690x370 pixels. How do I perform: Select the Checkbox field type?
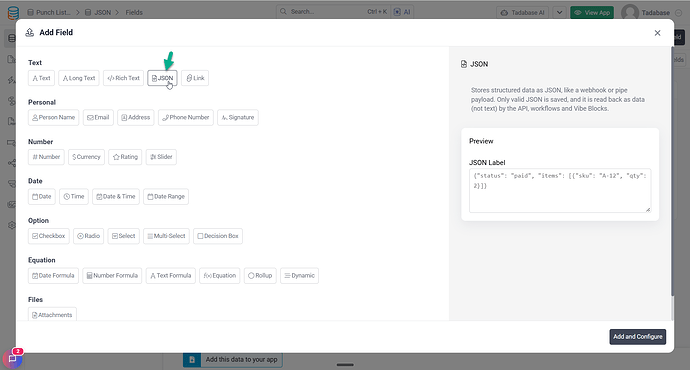pyautogui.click(x=48, y=236)
